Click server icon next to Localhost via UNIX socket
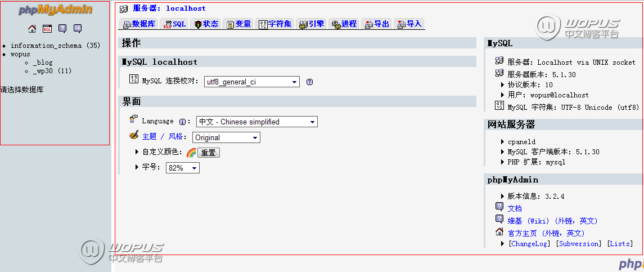 pos(499,61)
